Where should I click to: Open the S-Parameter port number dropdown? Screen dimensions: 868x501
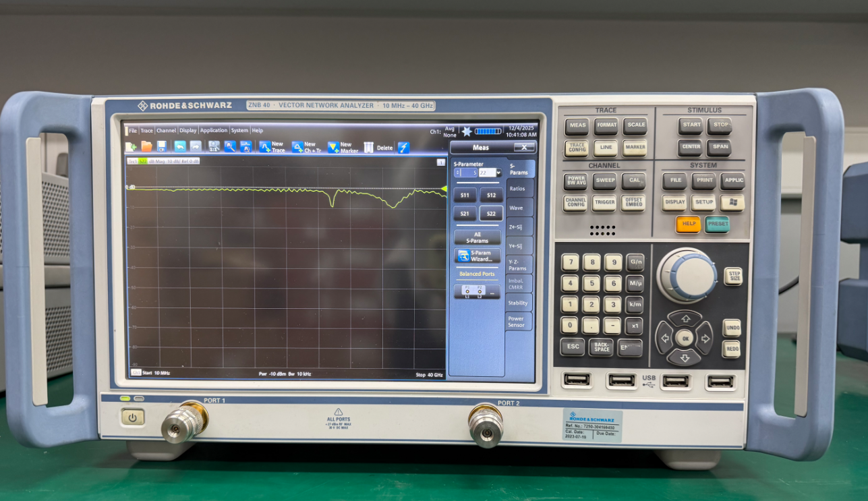(498, 173)
